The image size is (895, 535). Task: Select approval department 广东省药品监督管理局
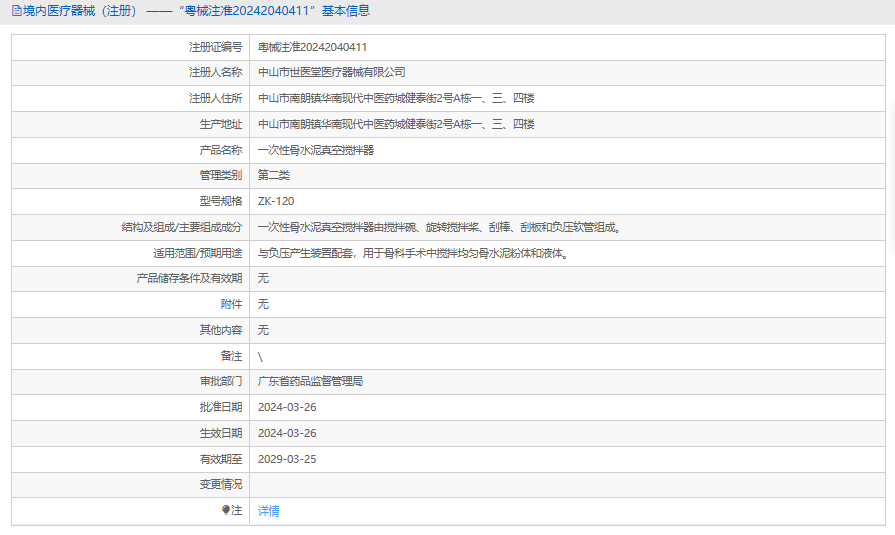point(310,381)
